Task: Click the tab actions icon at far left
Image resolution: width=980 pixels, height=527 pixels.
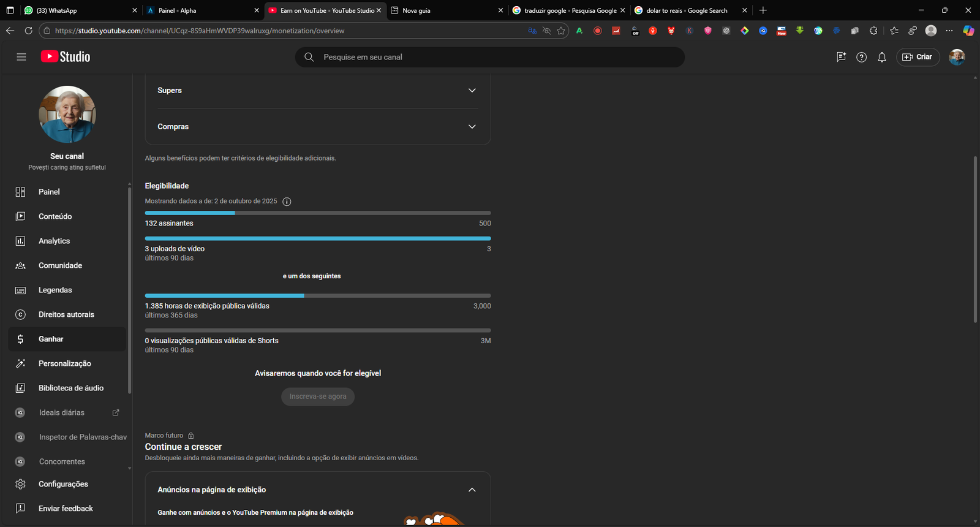Action: 10,10
